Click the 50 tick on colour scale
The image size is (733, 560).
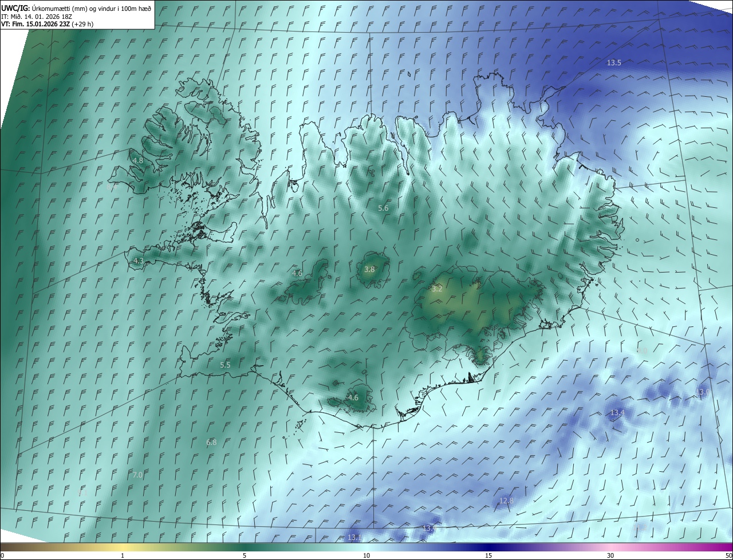click(728, 555)
